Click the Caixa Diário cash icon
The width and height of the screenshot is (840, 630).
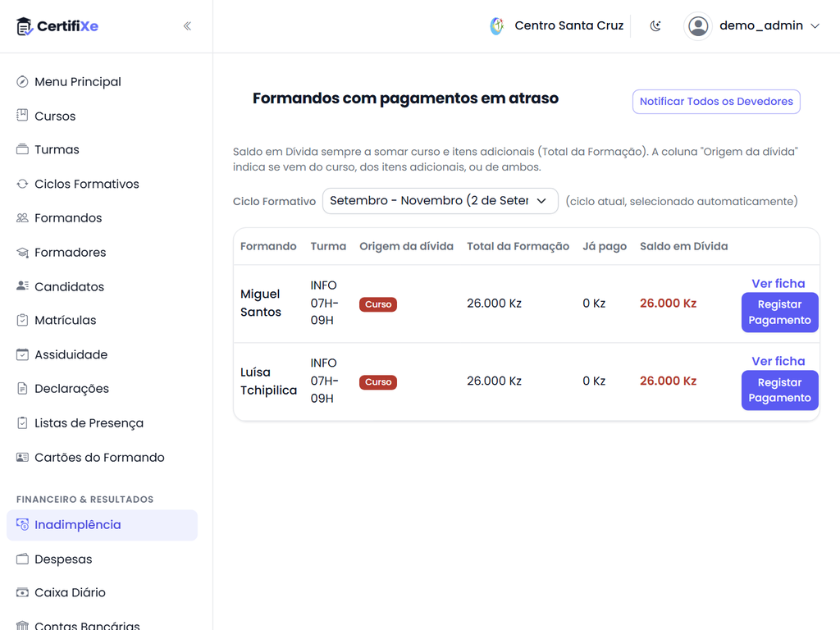coord(22,592)
